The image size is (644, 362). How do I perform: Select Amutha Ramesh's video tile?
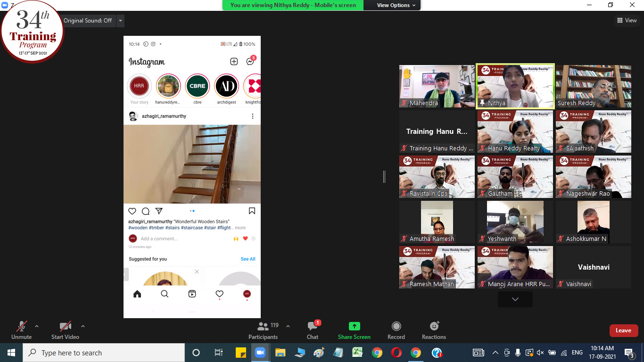tap(437, 222)
